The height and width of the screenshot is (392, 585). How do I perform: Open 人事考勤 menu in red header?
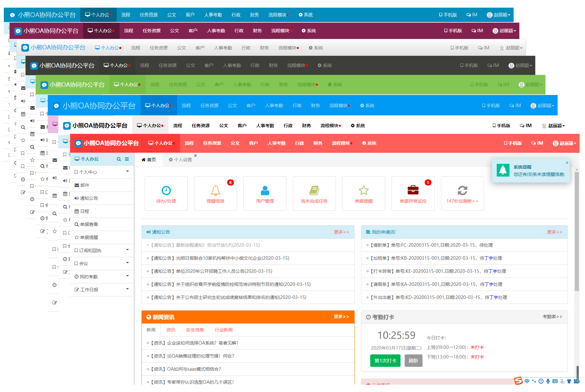pos(277,143)
